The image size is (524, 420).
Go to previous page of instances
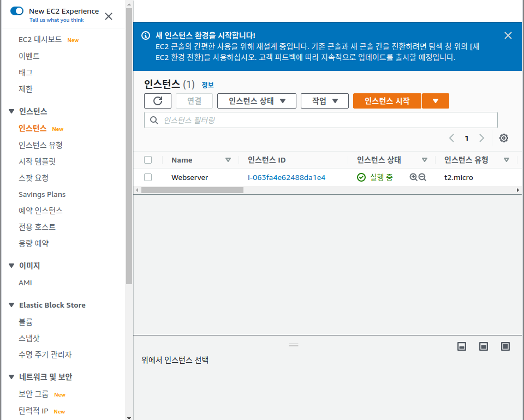coord(451,138)
